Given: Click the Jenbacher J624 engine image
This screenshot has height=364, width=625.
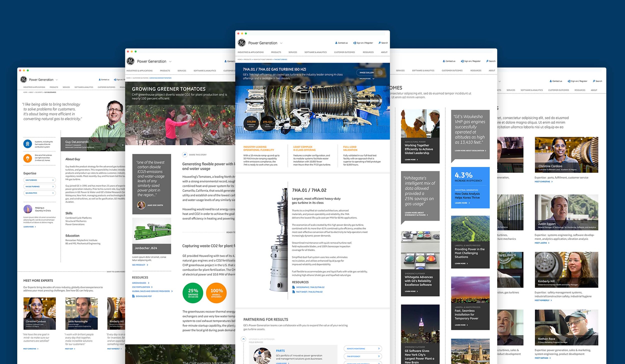Looking at the screenshot, I should coord(151,230).
